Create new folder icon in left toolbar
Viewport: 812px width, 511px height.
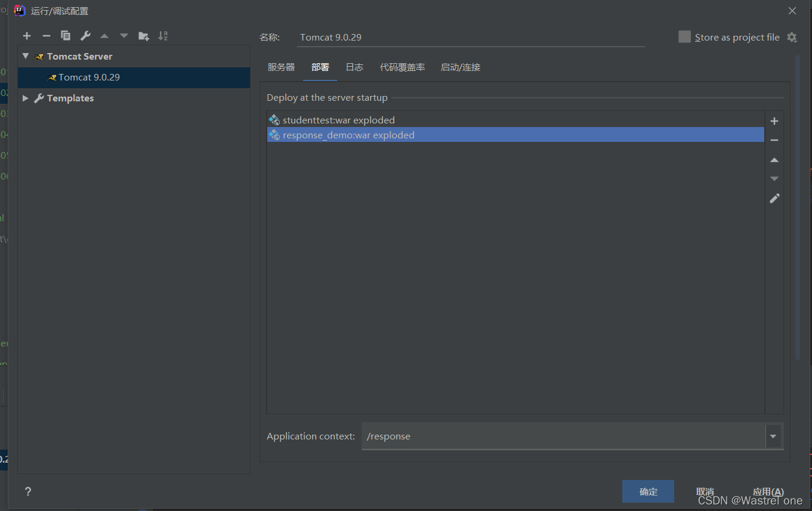point(144,36)
